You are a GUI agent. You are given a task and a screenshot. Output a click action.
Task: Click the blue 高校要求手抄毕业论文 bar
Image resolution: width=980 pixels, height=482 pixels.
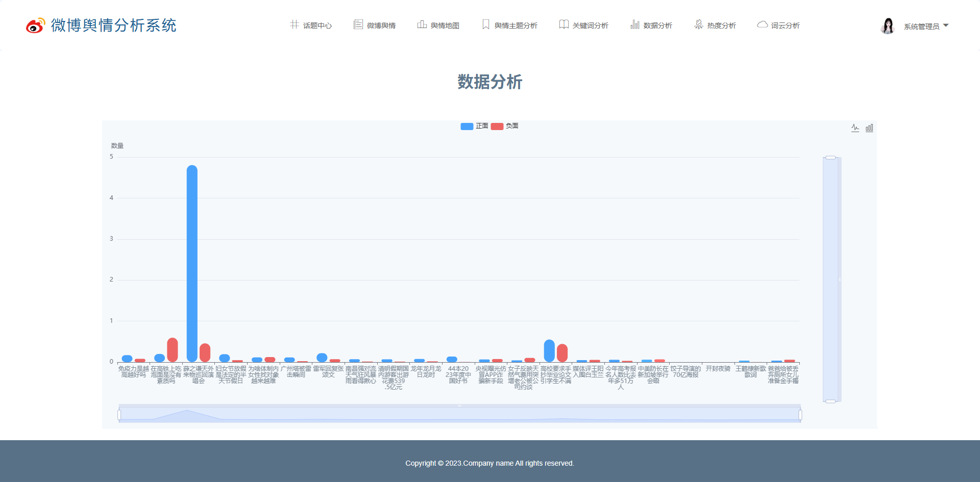549,351
